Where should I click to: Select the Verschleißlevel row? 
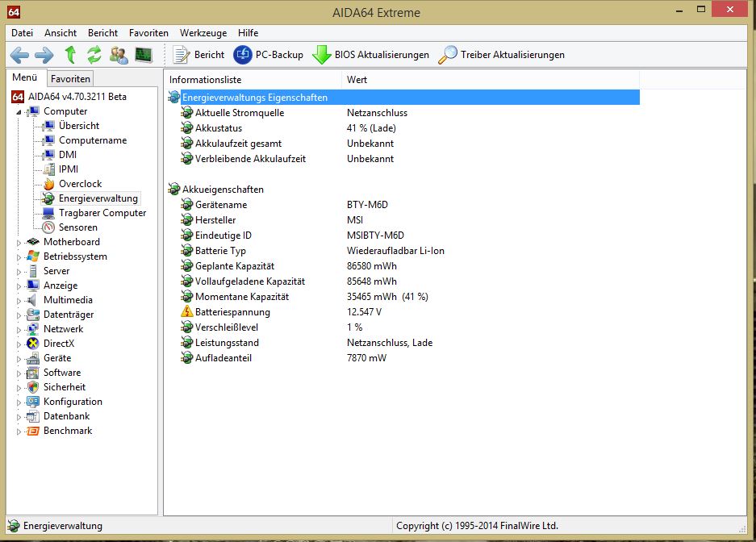click(x=403, y=327)
